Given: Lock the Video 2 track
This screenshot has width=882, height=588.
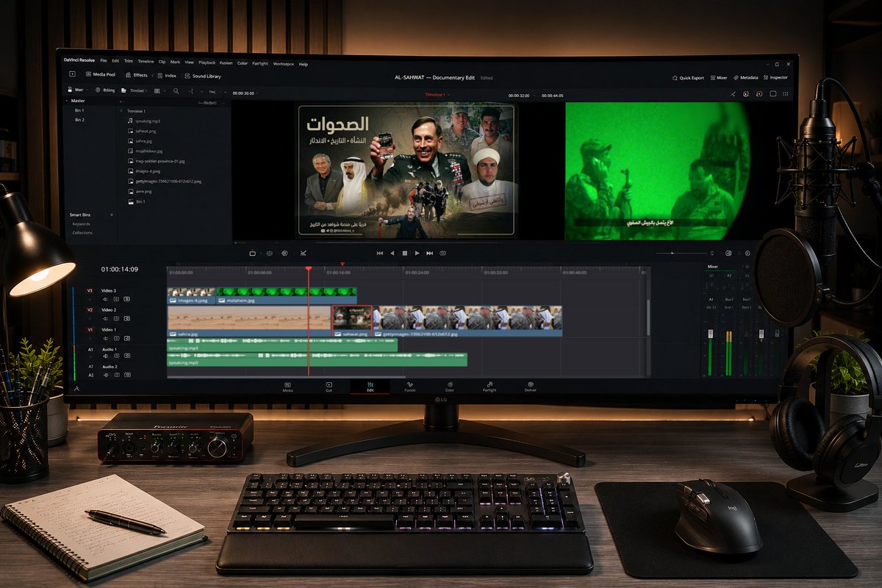Looking at the screenshot, I should tap(116, 318).
